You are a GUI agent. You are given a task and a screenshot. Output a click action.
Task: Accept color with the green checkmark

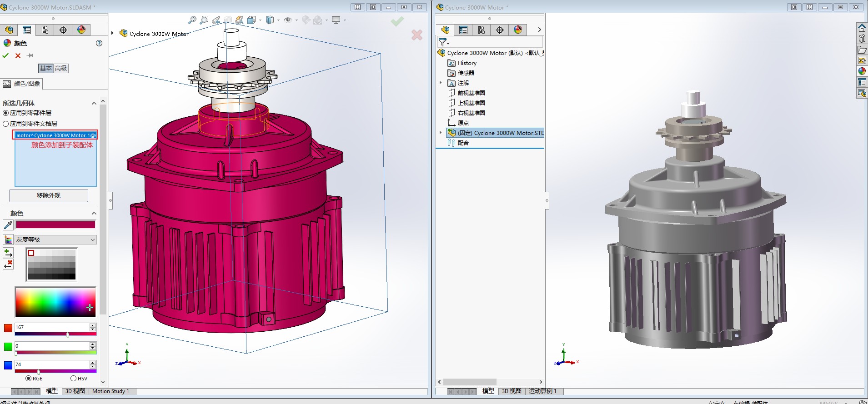[5, 55]
